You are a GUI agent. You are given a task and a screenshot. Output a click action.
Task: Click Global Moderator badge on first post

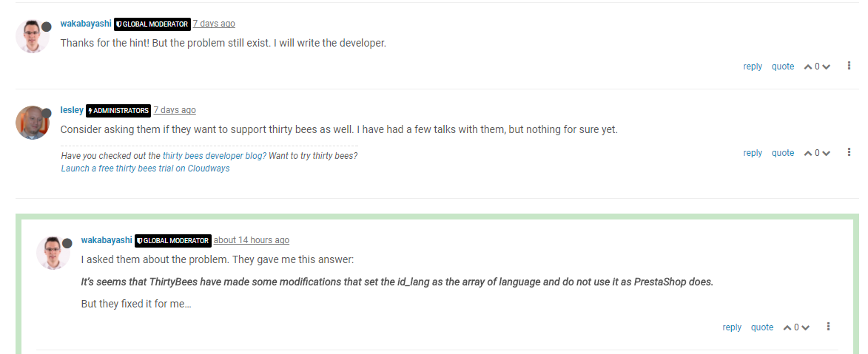152,24
